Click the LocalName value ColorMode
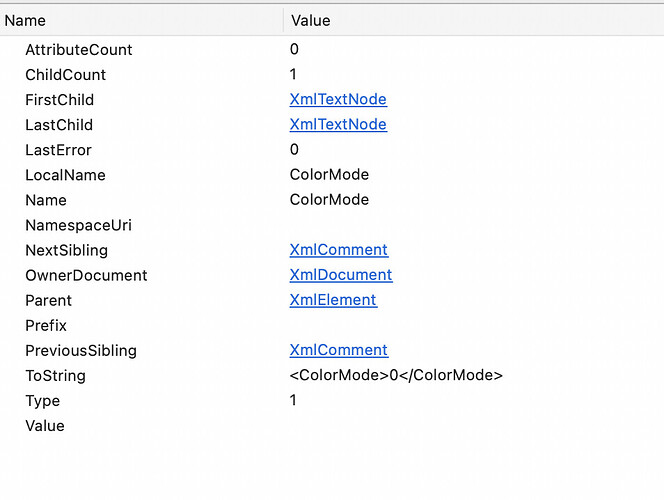664x500 pixels. [x=329, y=175]
